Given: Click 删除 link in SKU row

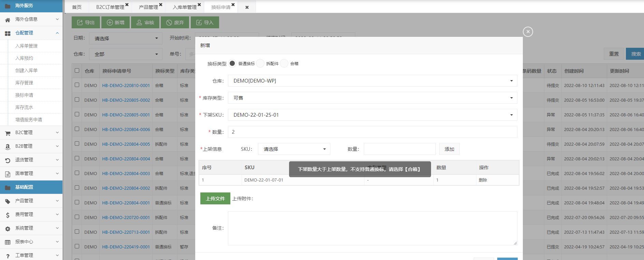Looking at the screenshot, I should 483,180.
